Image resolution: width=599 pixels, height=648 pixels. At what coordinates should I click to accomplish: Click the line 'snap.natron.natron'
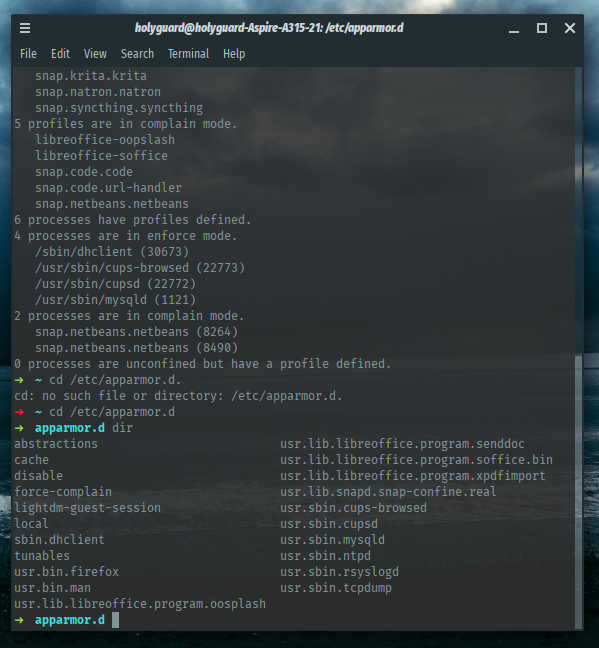coord(98,92)
